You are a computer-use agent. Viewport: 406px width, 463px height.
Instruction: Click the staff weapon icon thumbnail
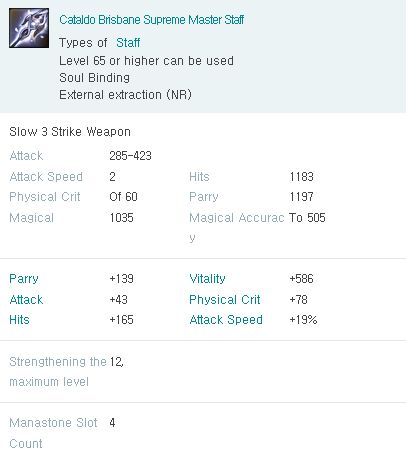click(29, 28)
